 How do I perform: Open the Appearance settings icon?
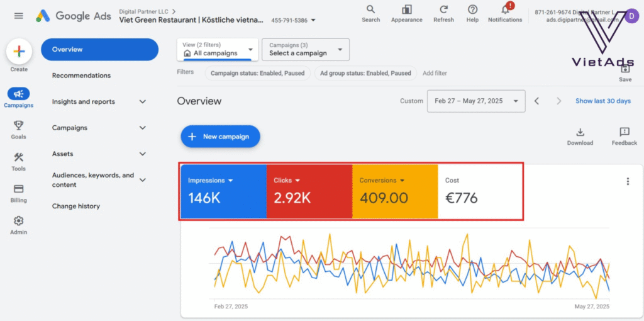(407, 9)
